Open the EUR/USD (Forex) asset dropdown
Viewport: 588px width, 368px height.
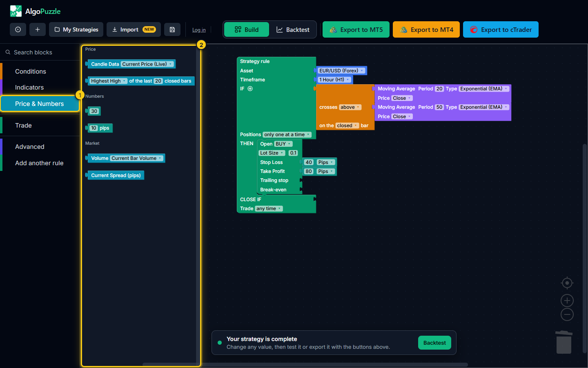(341, 71)
